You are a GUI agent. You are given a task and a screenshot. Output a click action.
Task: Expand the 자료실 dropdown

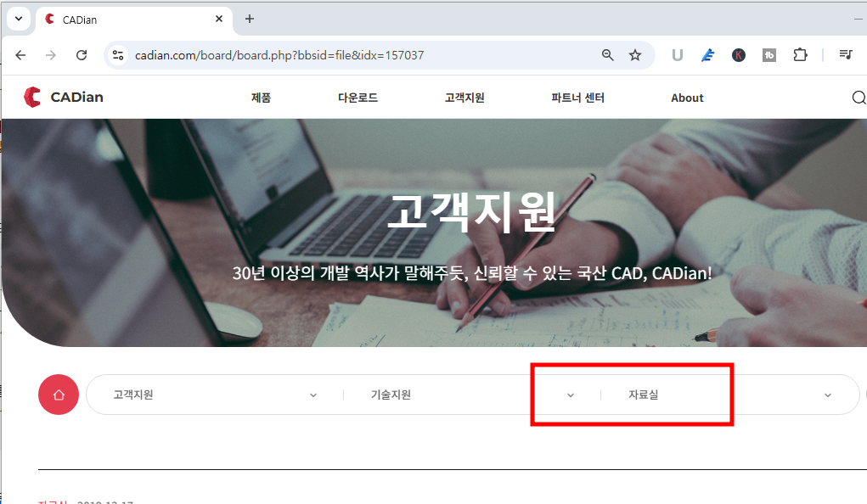click(x=828, y=394)
